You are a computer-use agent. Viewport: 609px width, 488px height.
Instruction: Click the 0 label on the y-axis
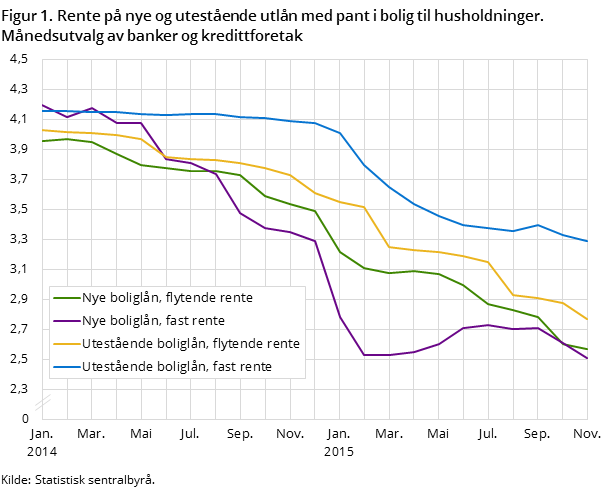pyautogui.click(x=25, y=418)
